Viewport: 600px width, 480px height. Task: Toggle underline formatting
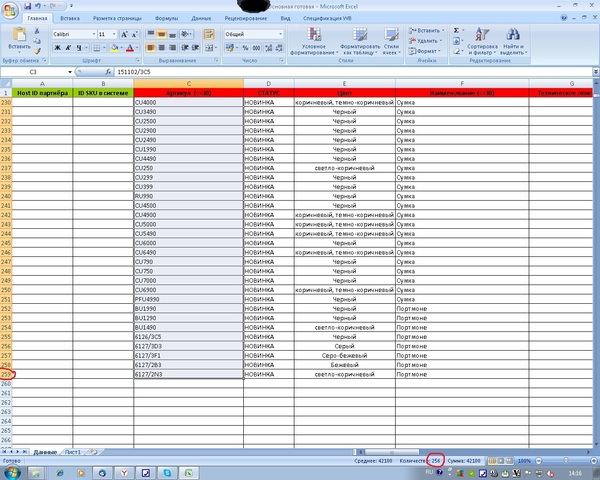pos(79,47)
